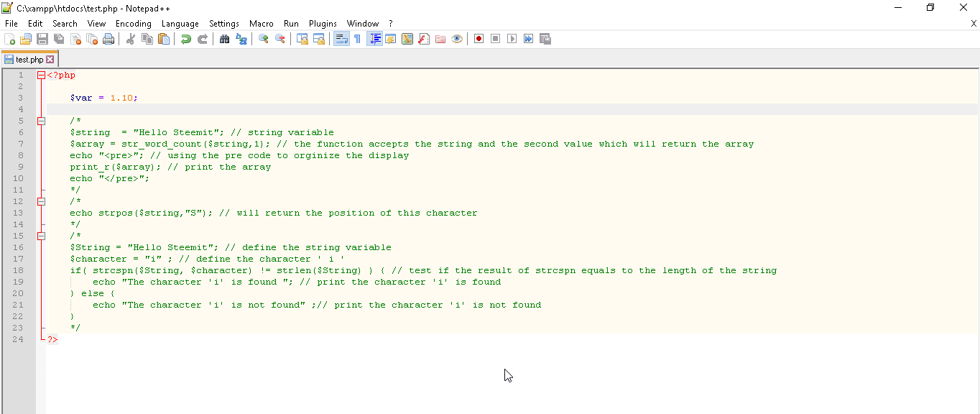Close the test.php tab with its X
Viewport: 980px width, 414px height.
[x=50, y=60]
